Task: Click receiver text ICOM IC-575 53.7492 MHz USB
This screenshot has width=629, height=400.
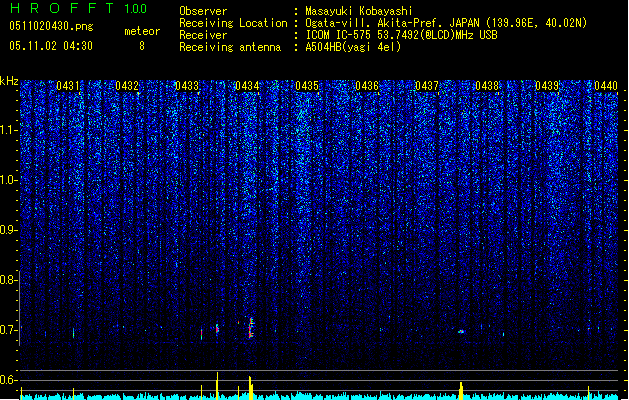Action: pyautogui.click(x=402, y=35)
